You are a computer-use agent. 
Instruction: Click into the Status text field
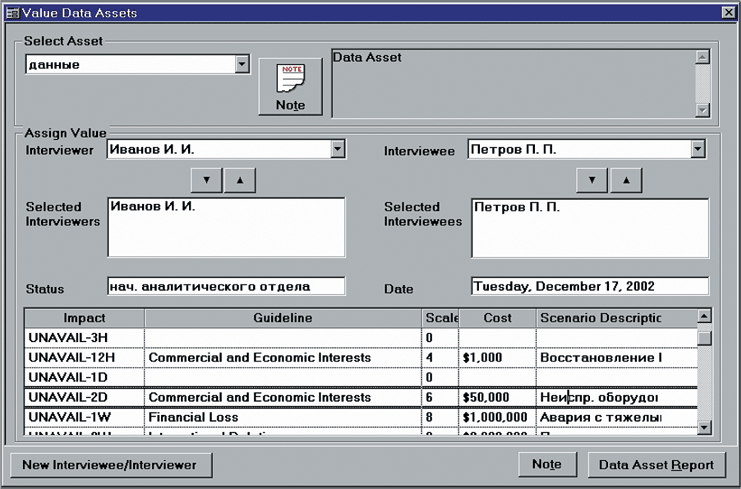[x=225, y=286]
